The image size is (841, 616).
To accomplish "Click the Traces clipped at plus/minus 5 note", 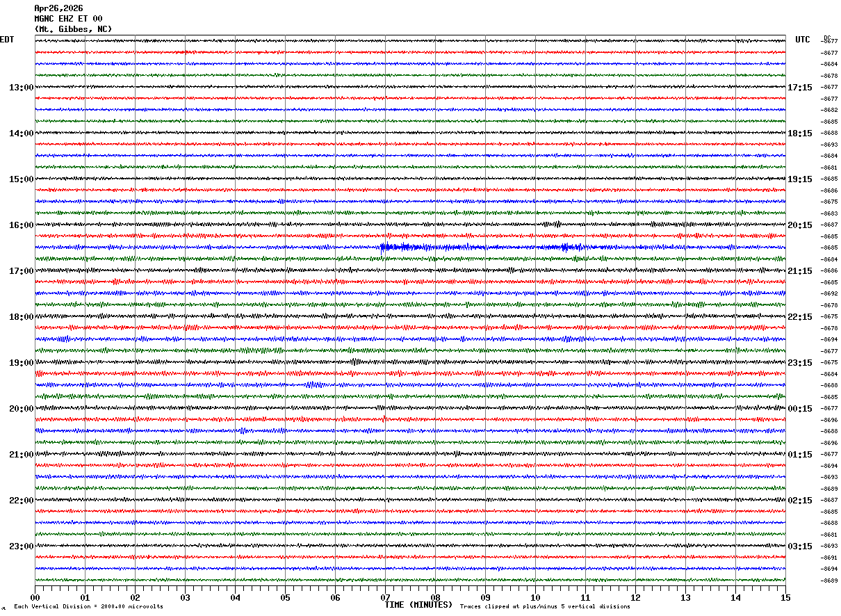I will click(x=545, y=606).
